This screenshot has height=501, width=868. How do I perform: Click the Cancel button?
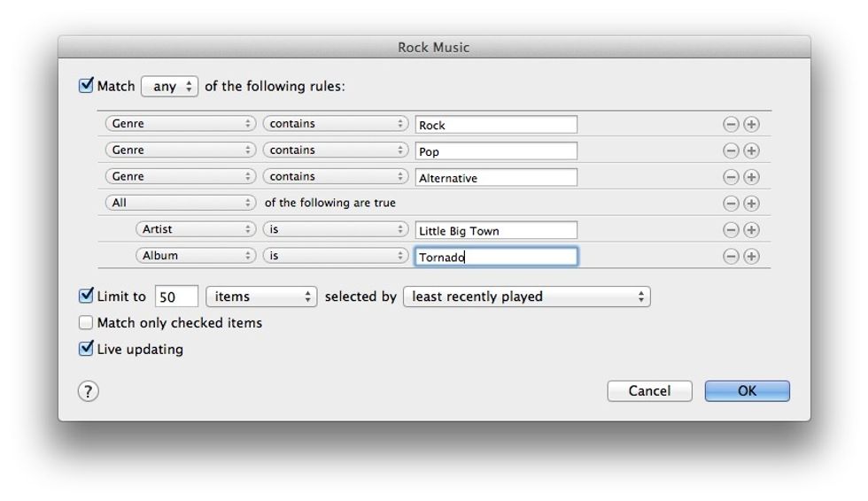(x=649, y=391)
